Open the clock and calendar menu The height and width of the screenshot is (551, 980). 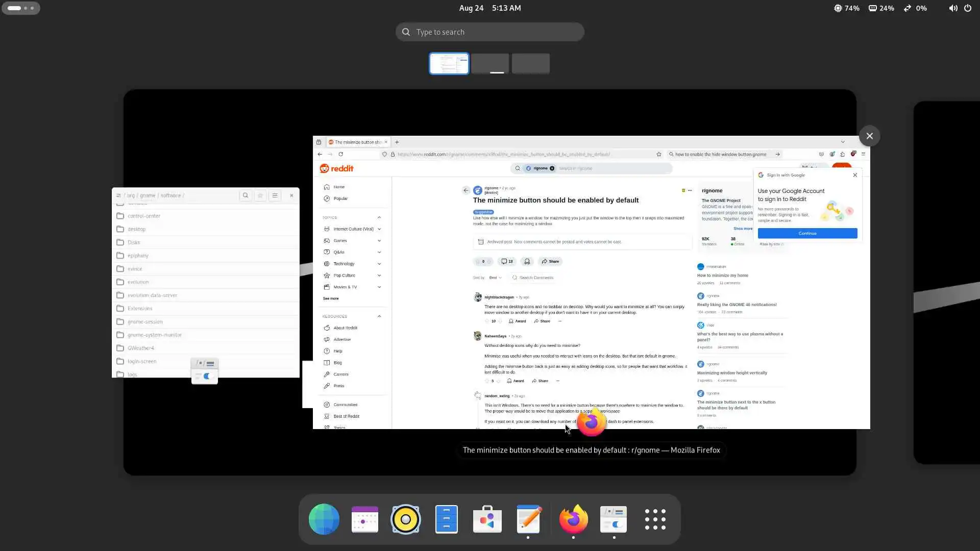click(489, 8)
